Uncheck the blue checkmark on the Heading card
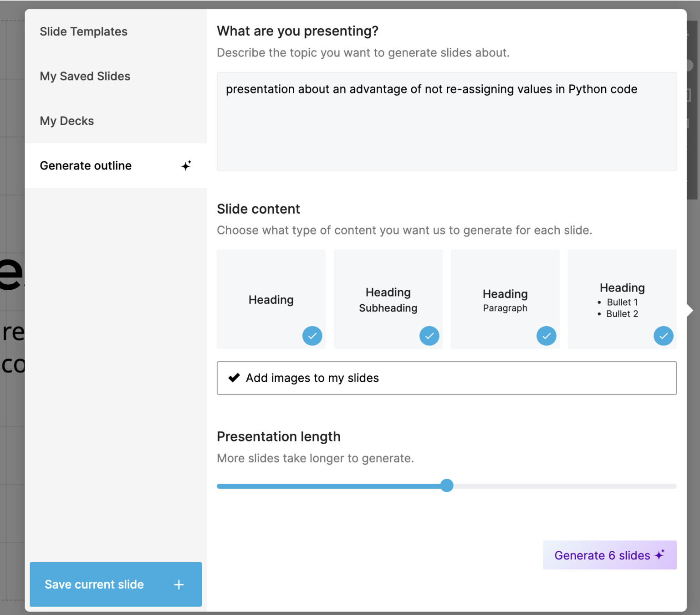Screen dimensions: 700x615 click(312, 336)
